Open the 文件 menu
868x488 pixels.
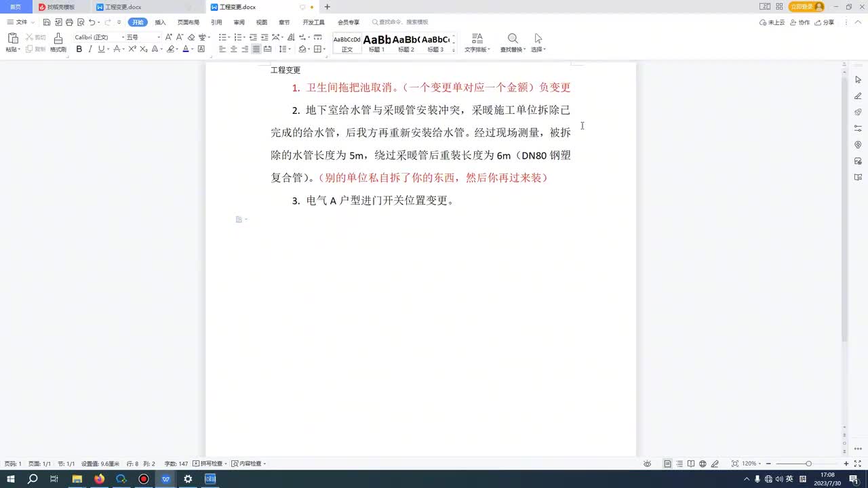[18, 22]
